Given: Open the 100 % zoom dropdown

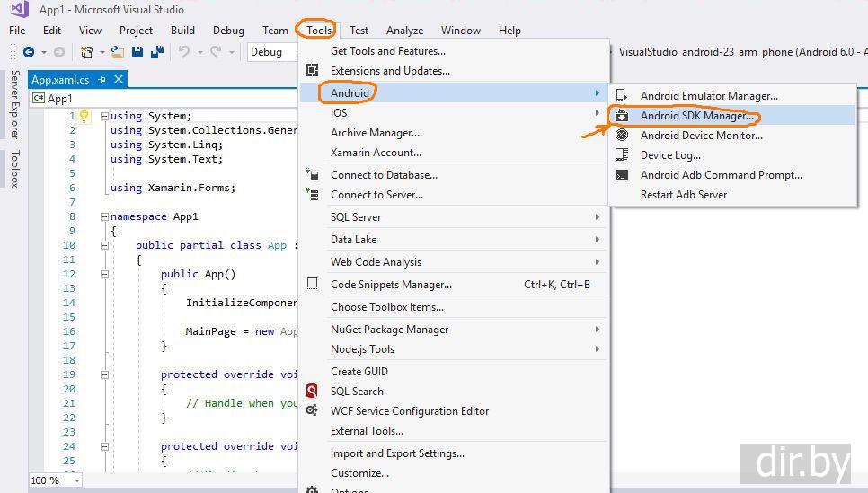Looking at the screenshot, I should click(75, 480).
